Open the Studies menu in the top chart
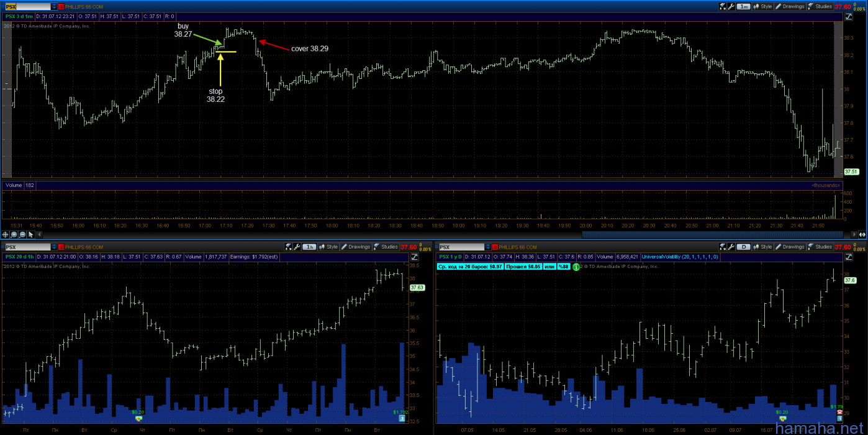Viewport: 868px width, 435px height. click(x=820, y=6)
